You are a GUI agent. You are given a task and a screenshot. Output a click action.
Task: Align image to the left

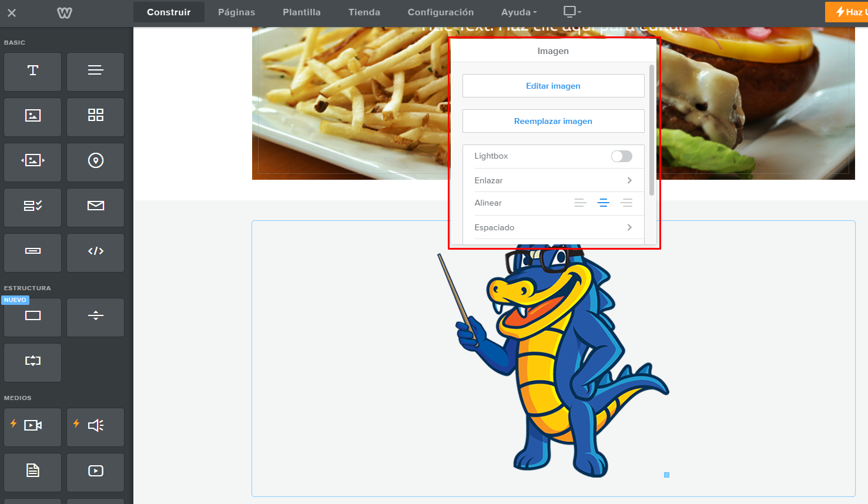pyautogui.click(x=580, y=203)
